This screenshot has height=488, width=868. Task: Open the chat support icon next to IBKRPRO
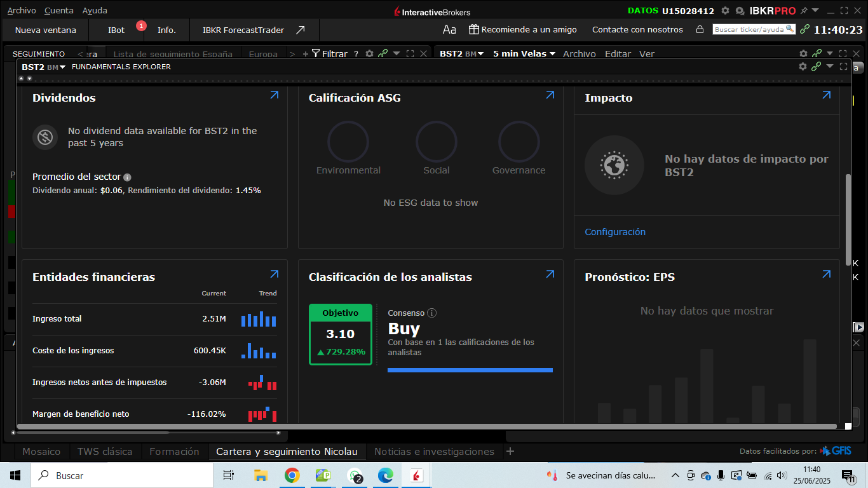(740, 11)
